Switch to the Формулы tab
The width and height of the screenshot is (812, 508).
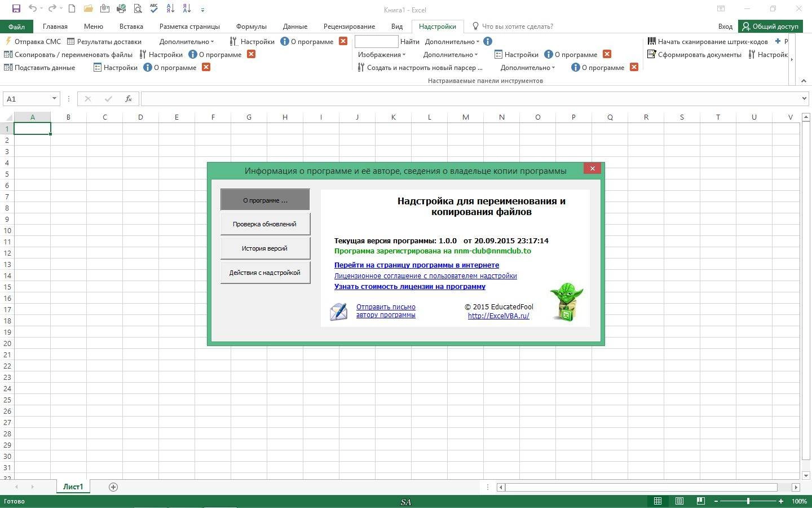point(251,26)
